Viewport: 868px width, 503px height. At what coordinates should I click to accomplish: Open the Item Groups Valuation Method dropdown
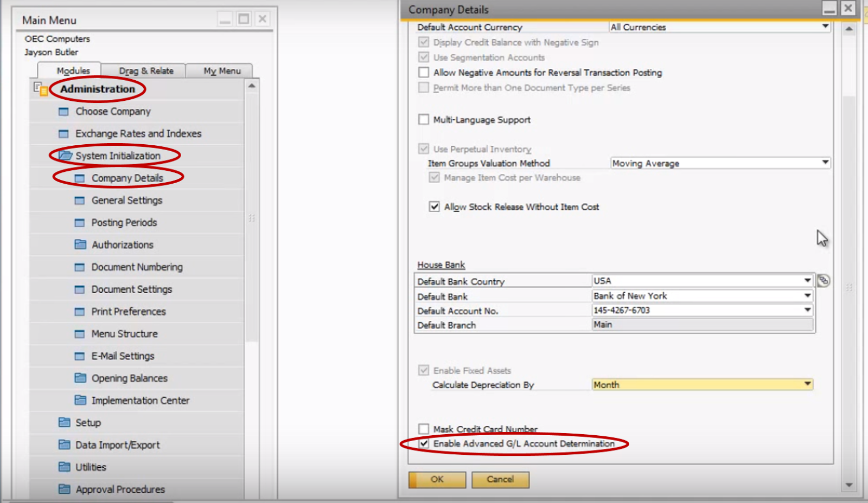(x=826, y=163)
